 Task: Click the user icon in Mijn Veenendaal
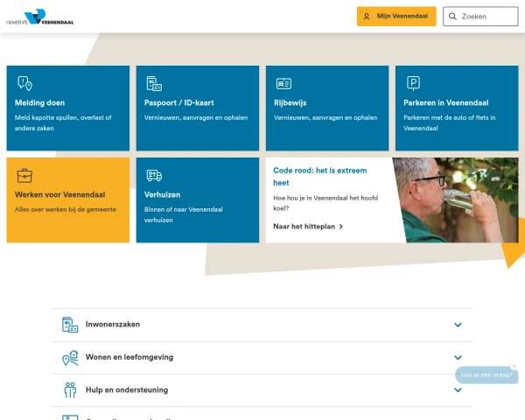(367, 17)
